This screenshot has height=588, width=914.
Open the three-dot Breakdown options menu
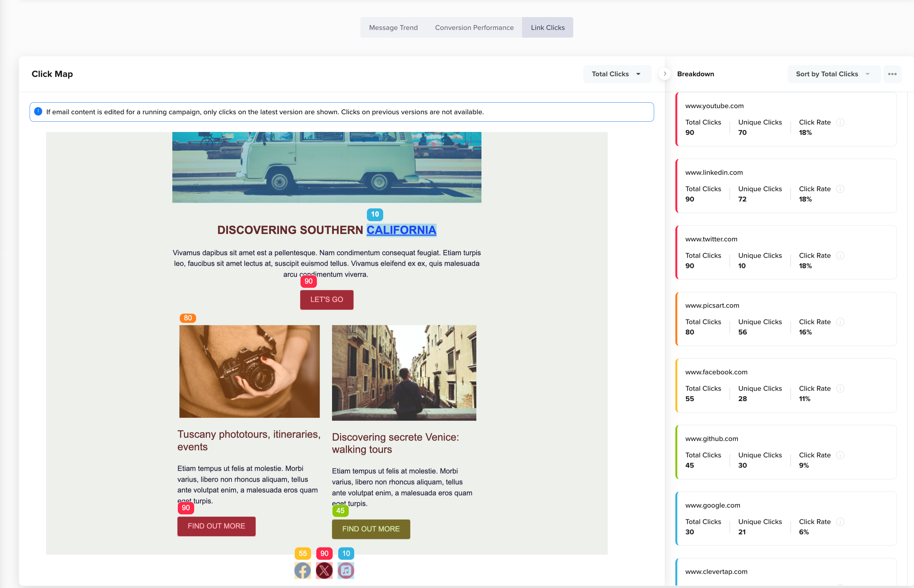tap(892, 74)
